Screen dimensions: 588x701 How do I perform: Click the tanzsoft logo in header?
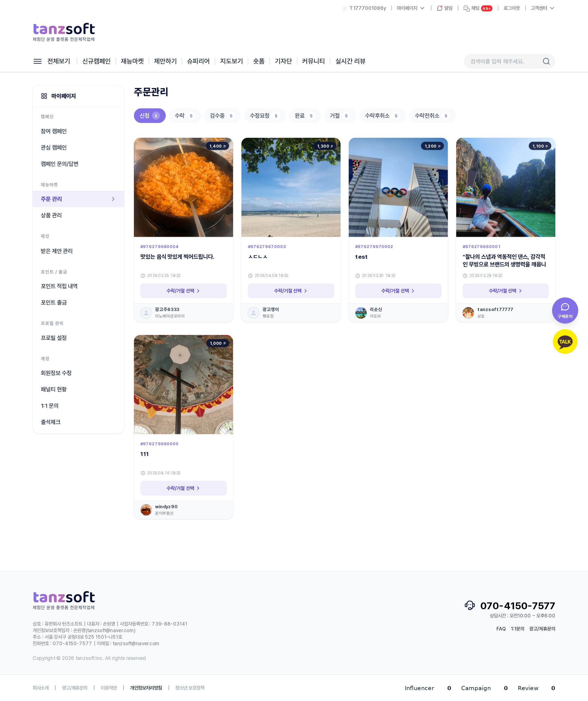pyautogui.click(x=64, y=32)
